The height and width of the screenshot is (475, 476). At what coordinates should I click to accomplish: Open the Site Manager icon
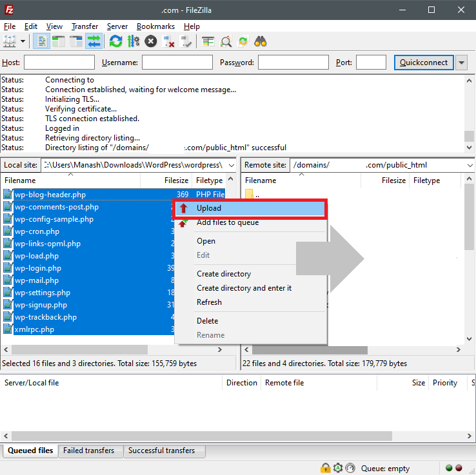coord(10,41)
